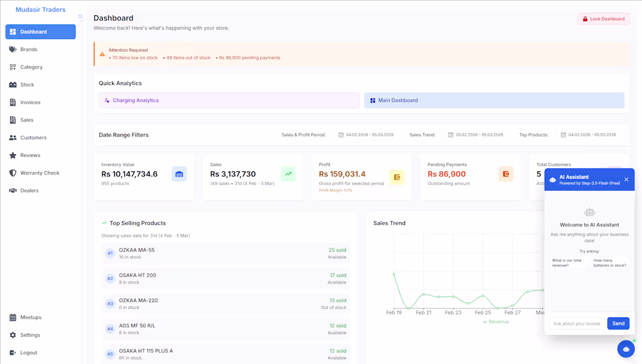642x364 pixels.
Task: Open the Reviews section
Action: tap(13, 155)
